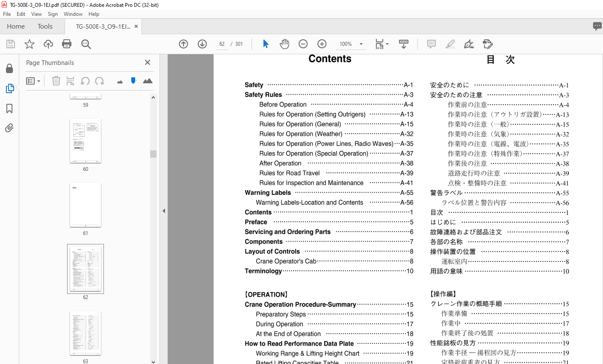Open the security lock panel
Image resolution: width=603 pixels, height=364 pixels.
9,68
